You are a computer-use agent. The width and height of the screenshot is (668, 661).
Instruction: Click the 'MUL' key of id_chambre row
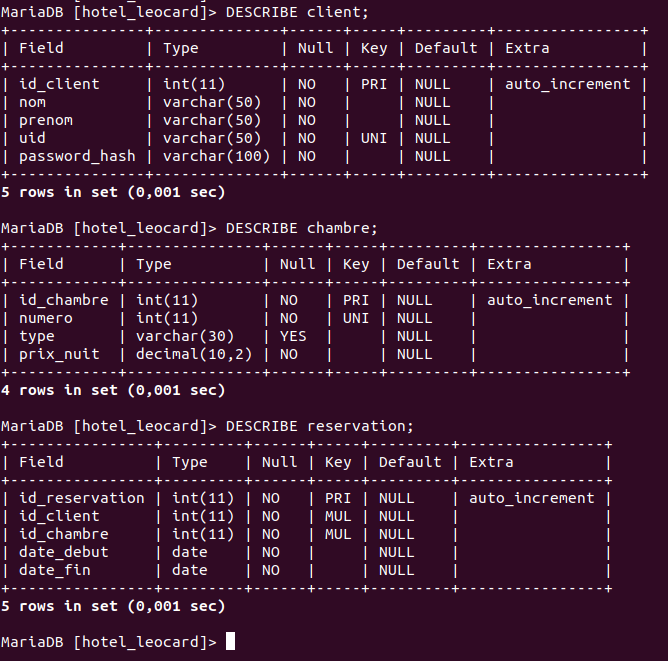click(x=338, y=534)
